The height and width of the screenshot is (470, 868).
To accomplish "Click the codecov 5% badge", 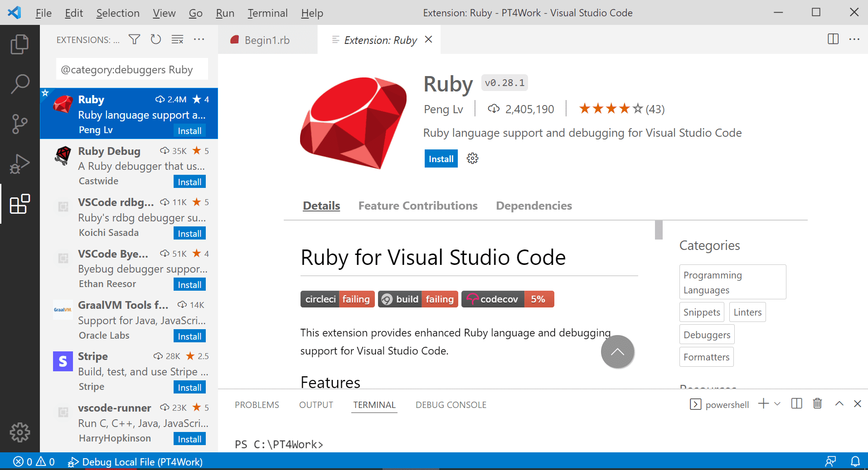I will (508, 299).
